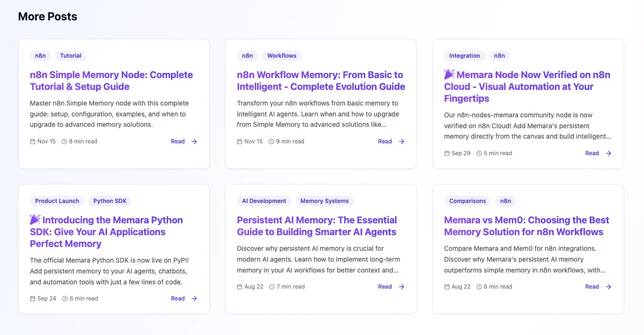
Task: Click 'Sep 24' date text
Action: coord(47,299)
